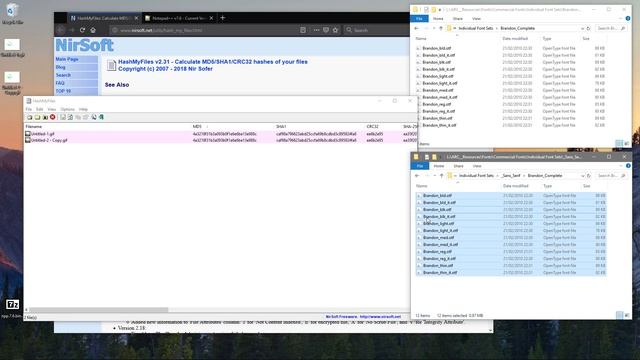Open address history dropdown in lower Explorer
This screenshot has width=640, height=360.
(x=582, y=176)
